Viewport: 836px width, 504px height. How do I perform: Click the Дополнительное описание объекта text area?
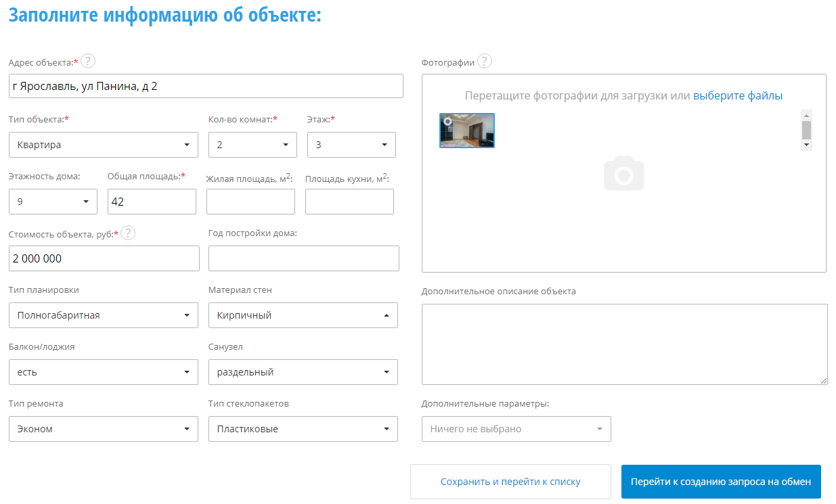pos(624,344)
